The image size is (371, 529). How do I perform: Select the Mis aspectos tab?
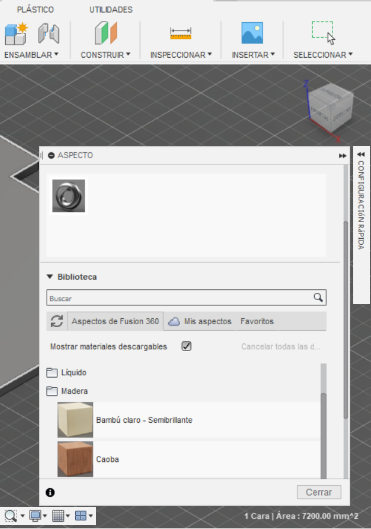200,321
